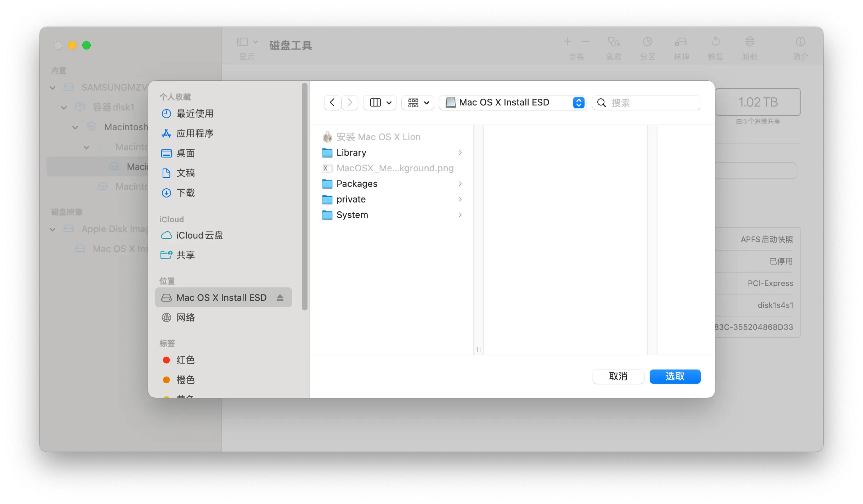Select the Library folder
This screenshot has height=504, width=863.
392,153
